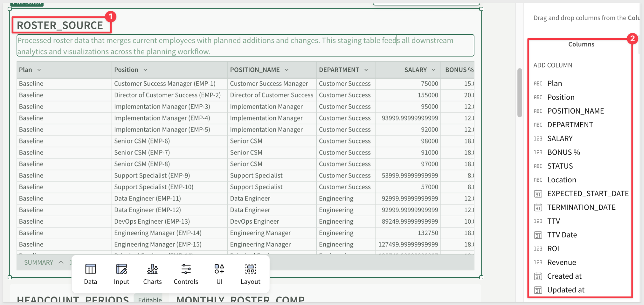
Task: Click cell DevOps Engineer (EMP-13)
Action: [x=170, y=222]
